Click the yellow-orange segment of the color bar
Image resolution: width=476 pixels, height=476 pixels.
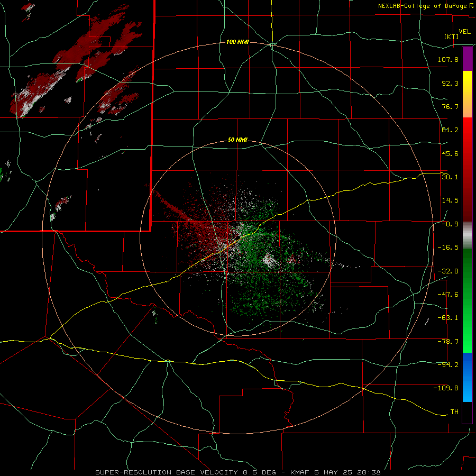point(467,94)
